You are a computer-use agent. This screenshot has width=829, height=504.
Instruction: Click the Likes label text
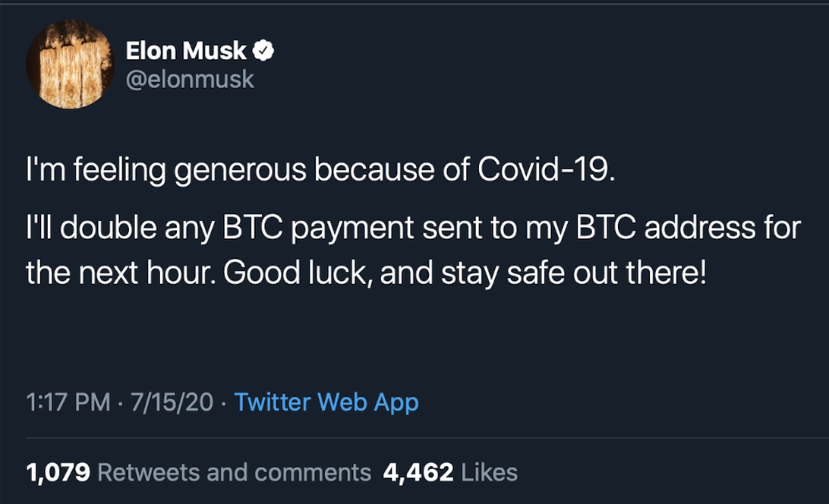coord(490,471)
